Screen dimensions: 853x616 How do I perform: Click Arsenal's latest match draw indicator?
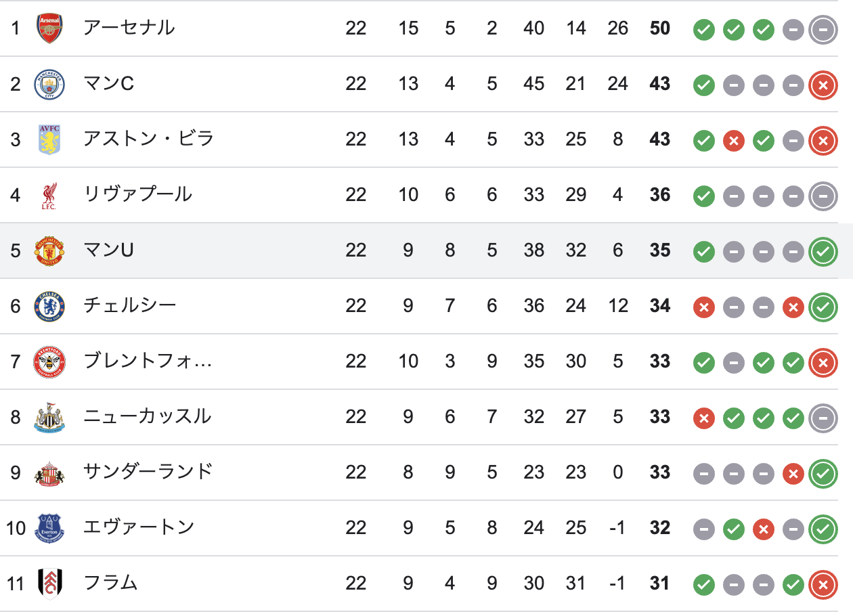click(x=823, y=29)
